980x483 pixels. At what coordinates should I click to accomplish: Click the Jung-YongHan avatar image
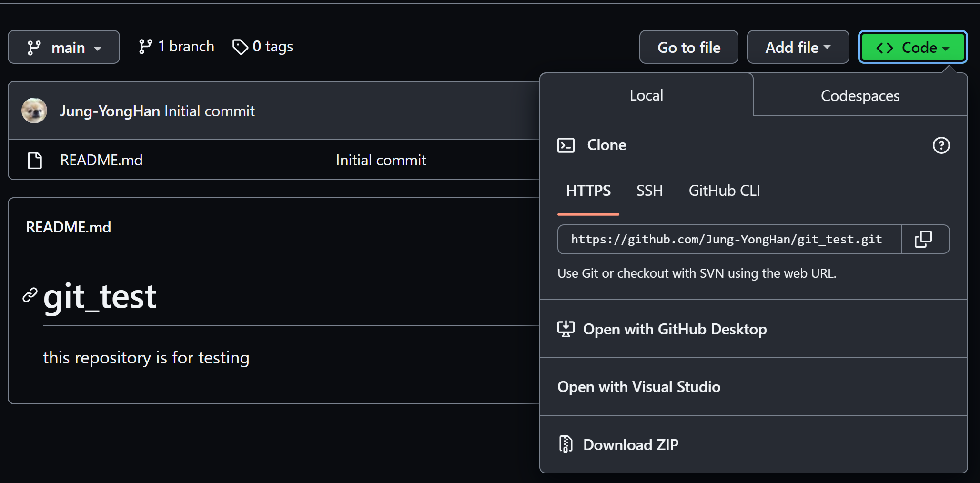pos(34,111)
